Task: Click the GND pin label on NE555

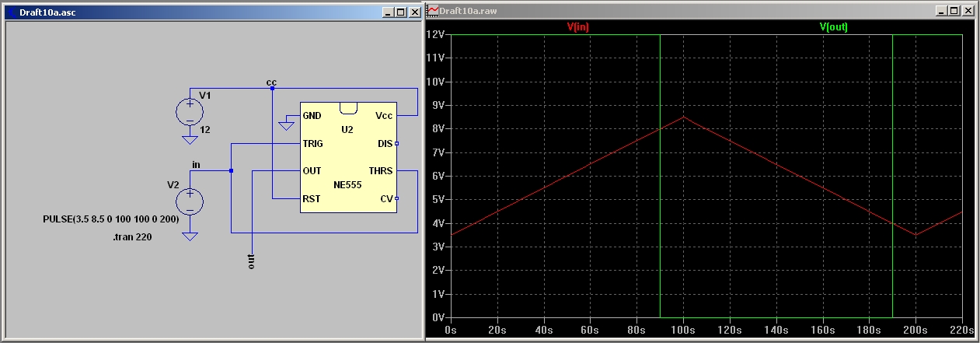Action: 312,116
